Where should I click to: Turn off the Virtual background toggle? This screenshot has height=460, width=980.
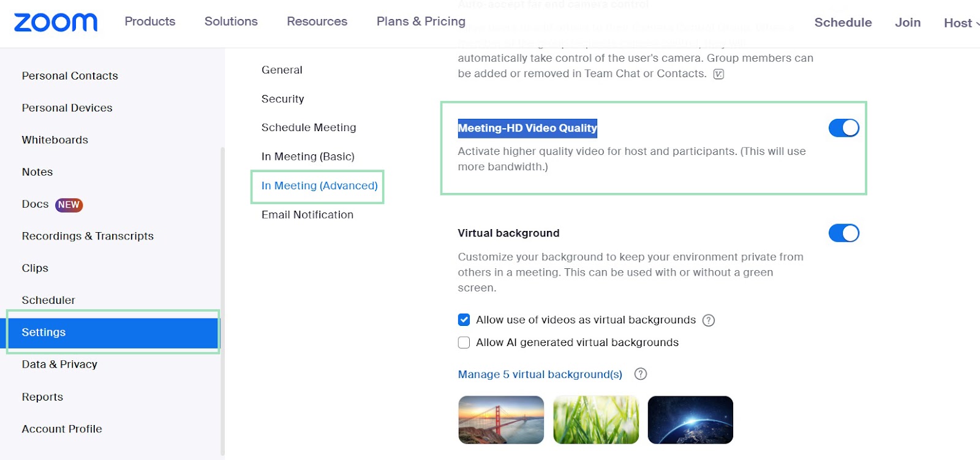click(844, 233)
